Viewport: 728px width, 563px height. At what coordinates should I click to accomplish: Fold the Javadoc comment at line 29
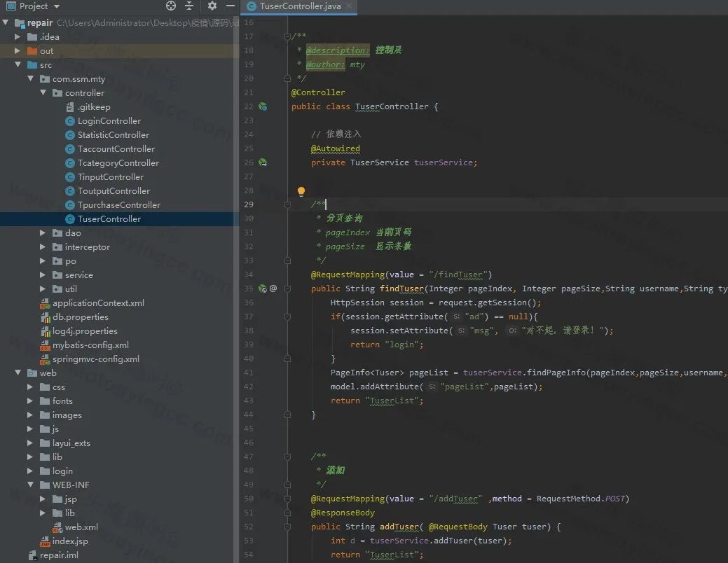point(287,204)
